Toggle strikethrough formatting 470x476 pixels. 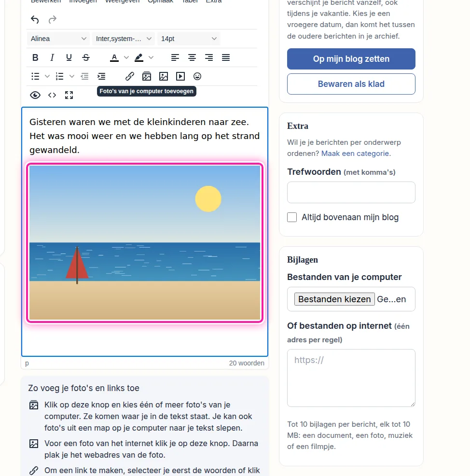86,57
